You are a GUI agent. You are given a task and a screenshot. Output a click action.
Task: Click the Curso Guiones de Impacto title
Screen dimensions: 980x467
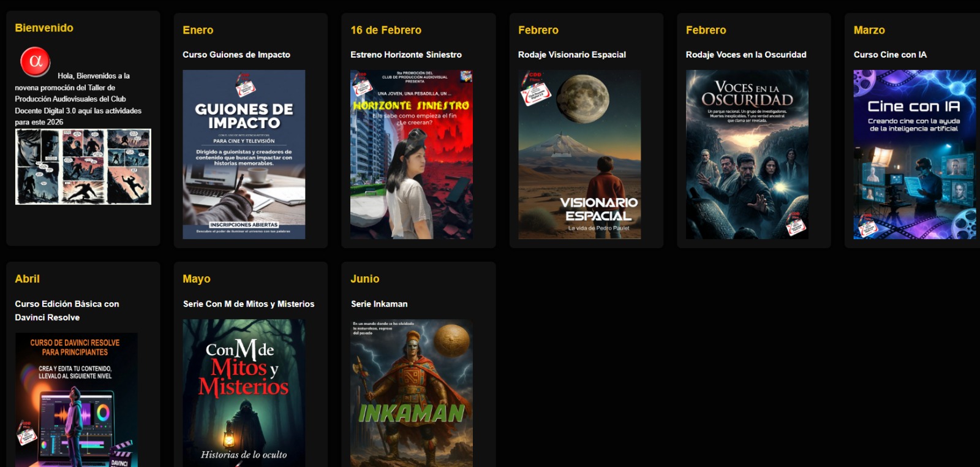pos(236,55)
